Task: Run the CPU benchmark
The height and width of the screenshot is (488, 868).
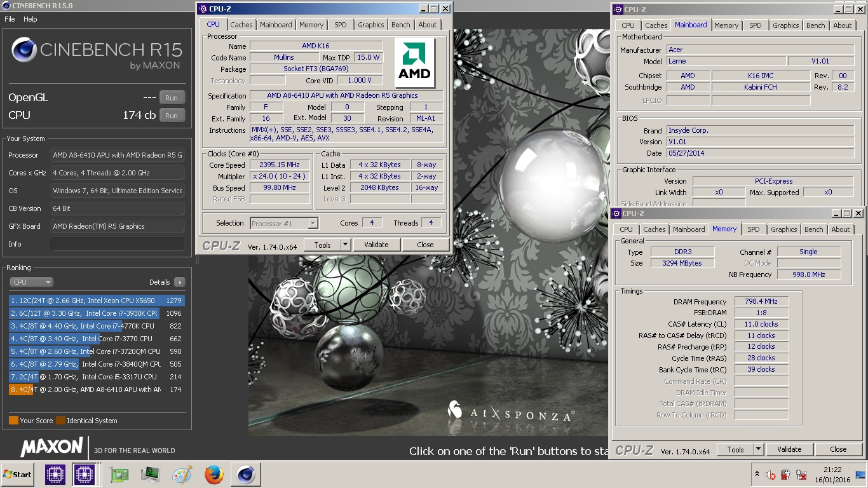Action: (172, 116)
